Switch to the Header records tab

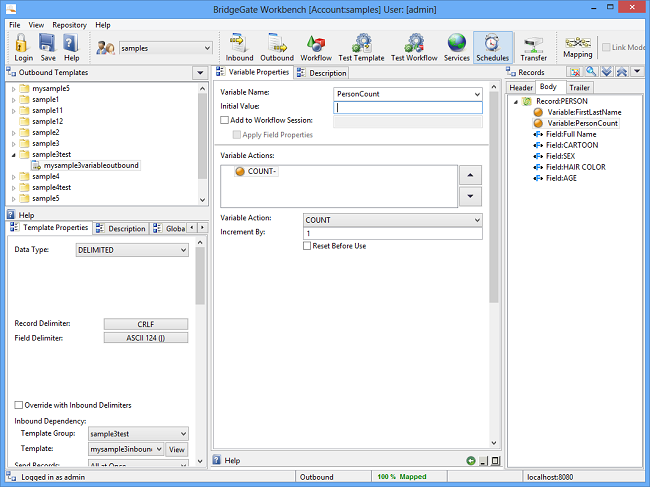click(x=521, y=87)
